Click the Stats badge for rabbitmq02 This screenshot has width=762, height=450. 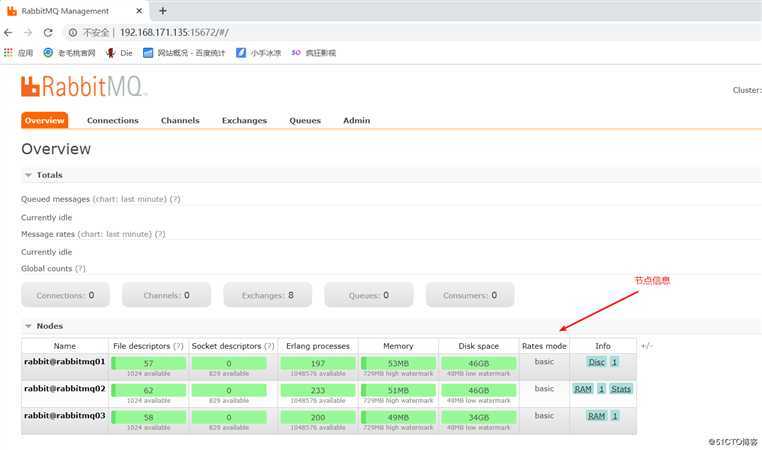click(621, 389)
